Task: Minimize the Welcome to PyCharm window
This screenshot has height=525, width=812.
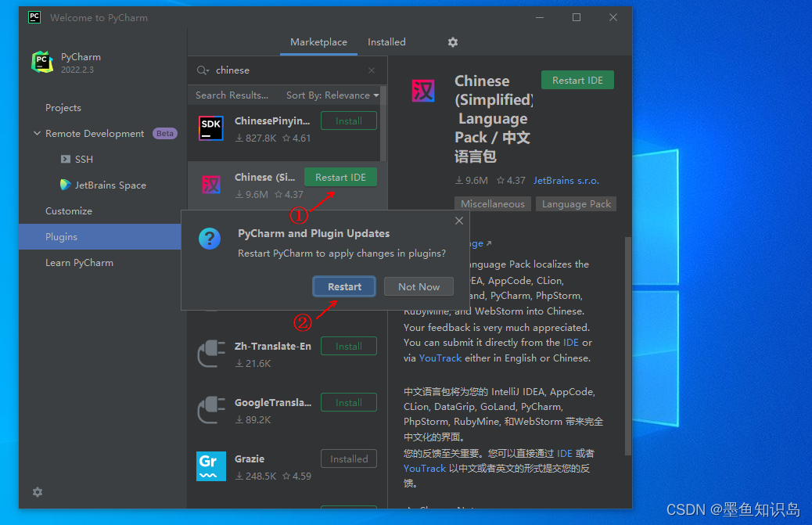Action: pyautogui.click(x=540, y=17)
